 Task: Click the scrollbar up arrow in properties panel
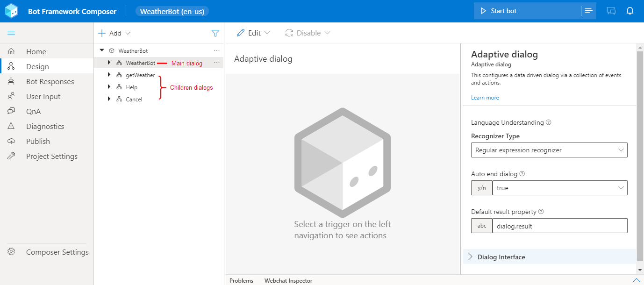(x=640, y=47)
